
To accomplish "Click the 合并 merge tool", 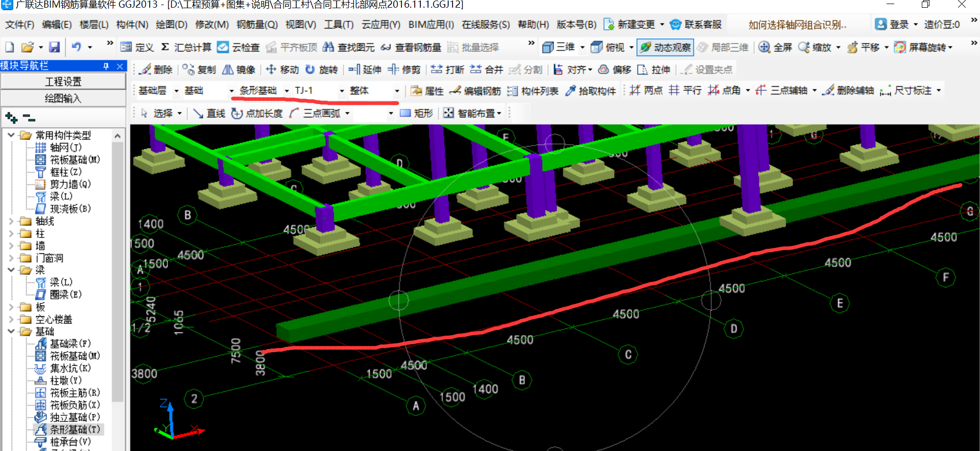I will [x=487, y=69].
